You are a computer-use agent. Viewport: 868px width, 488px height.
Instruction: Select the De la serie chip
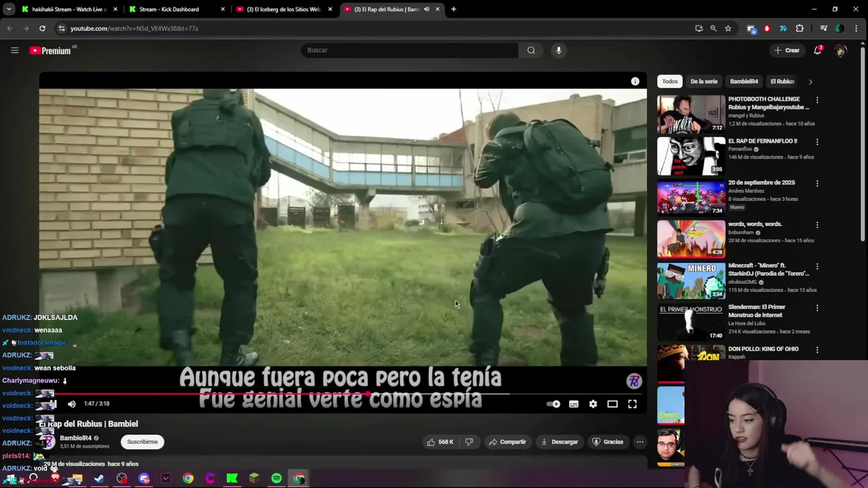click(704, 81)
